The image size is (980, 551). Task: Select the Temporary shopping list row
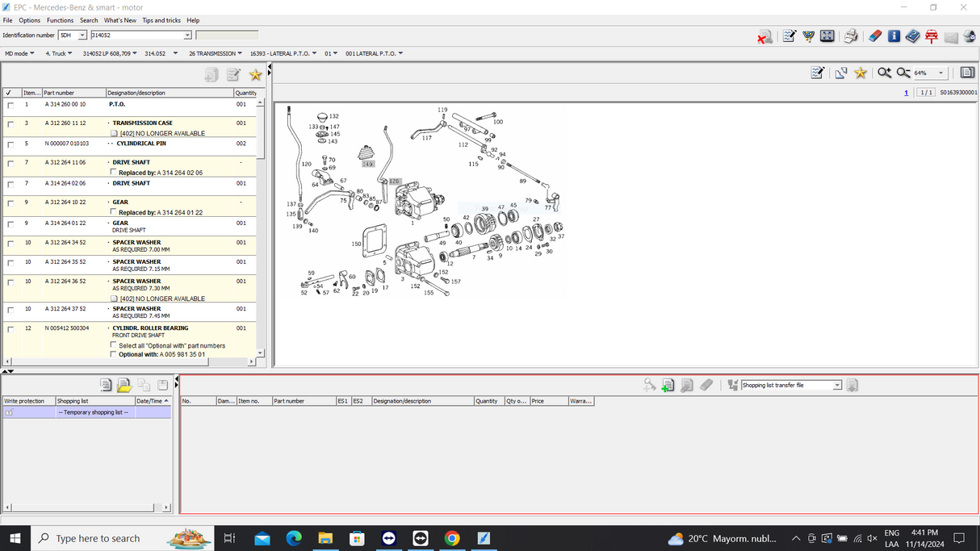click(x=93, y=412)
